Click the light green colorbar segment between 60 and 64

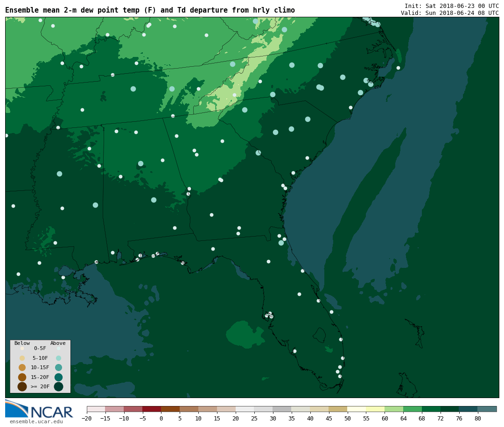tap(394, 409)
